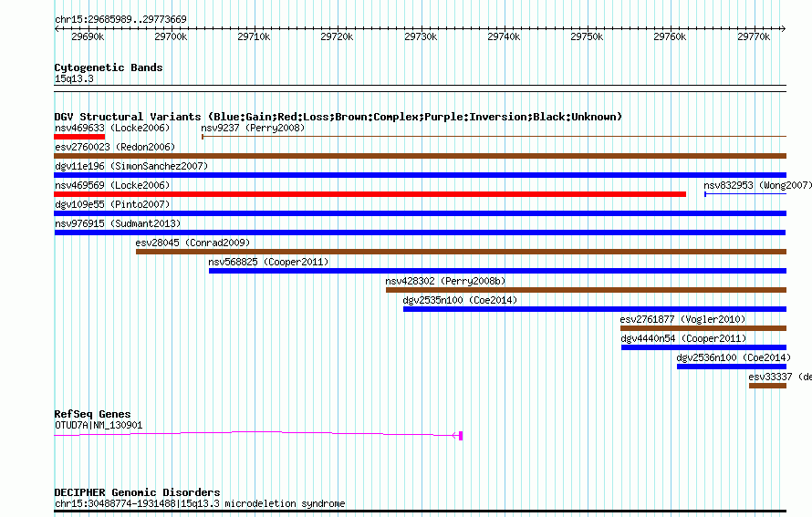The height and width of the screenshot is (517, 812).
Task: Open nsv428302 (Perry2008b) label
Action: (445, 281)
